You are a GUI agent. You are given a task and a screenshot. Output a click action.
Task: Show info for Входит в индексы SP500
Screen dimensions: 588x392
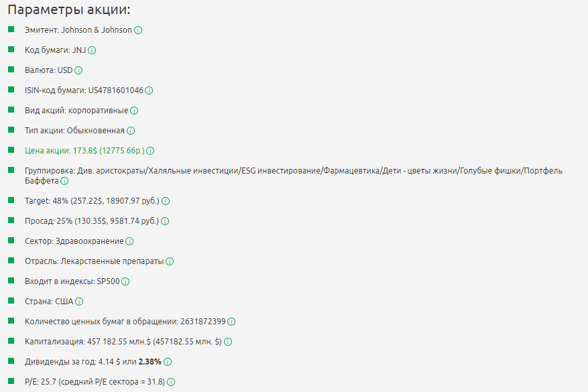coord(125,281)
